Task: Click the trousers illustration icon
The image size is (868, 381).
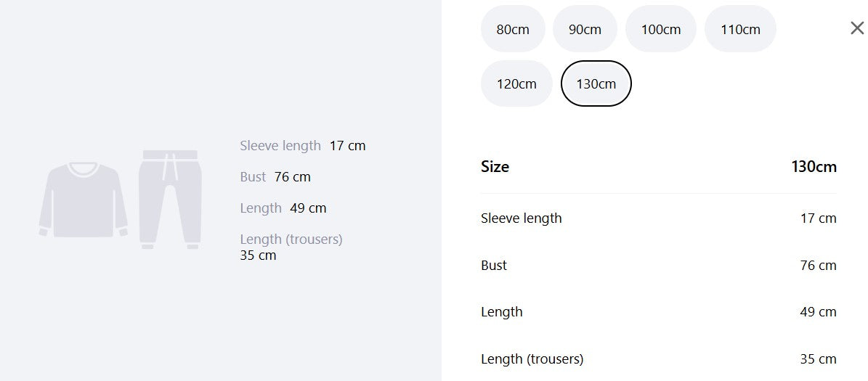Action: tap(170, 199)
